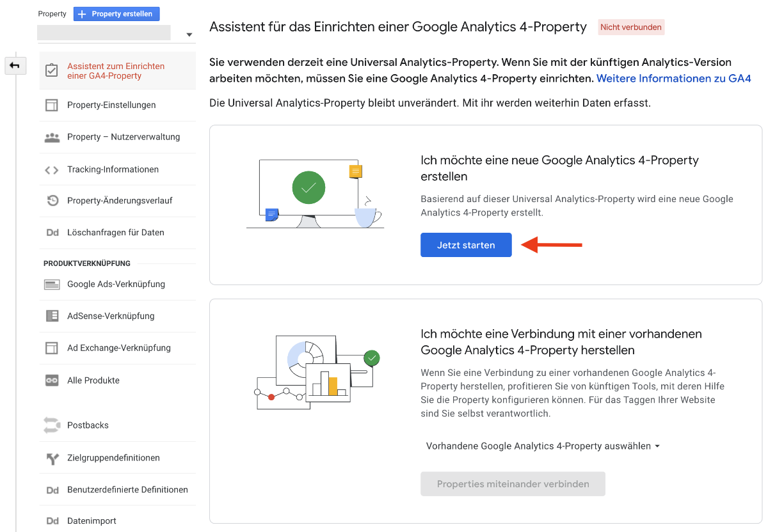Click the Dd icon beside Benutzerdefinierte Definitionen

click(52, 490)
